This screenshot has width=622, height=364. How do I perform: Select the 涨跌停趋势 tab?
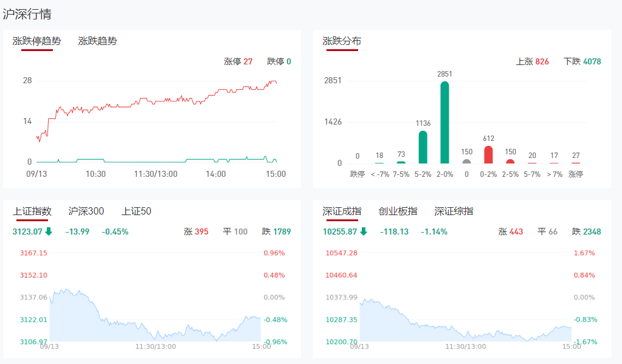pos(36,41)
